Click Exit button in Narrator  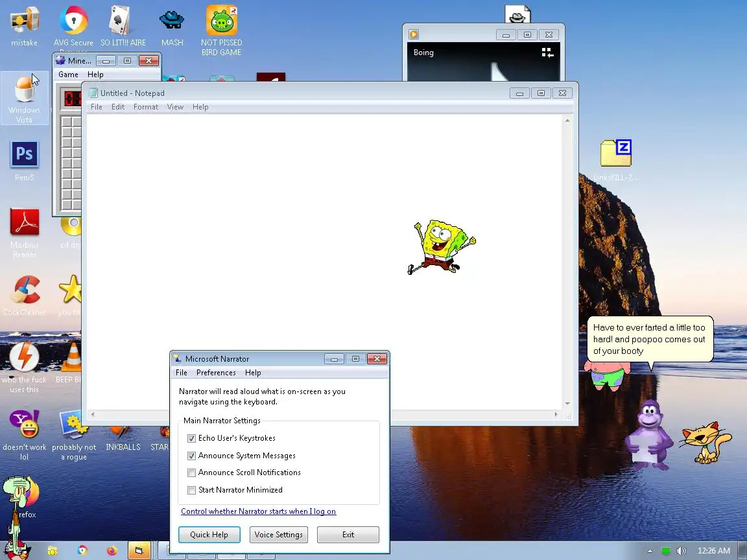pyautogui.click(x=348, y=534)
